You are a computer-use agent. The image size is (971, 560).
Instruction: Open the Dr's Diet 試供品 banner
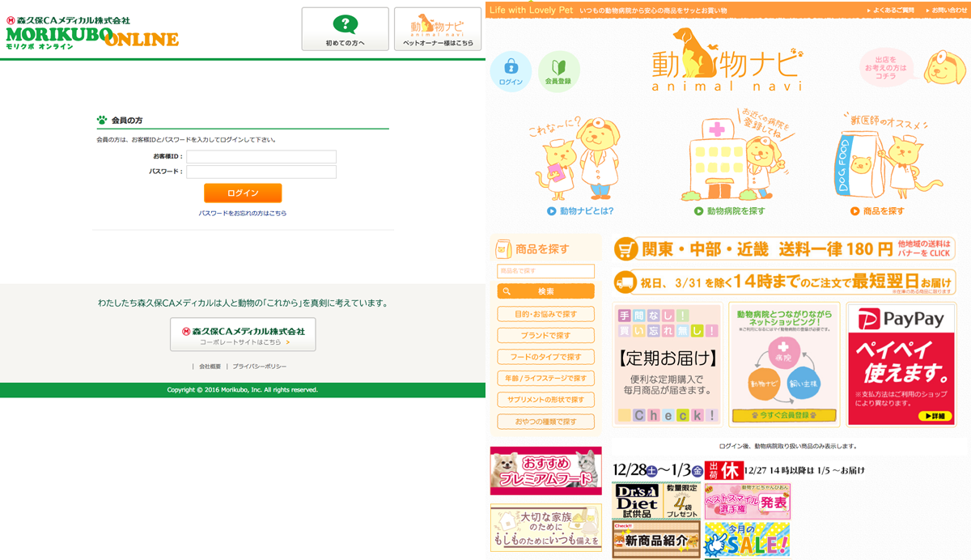(656, 501)
